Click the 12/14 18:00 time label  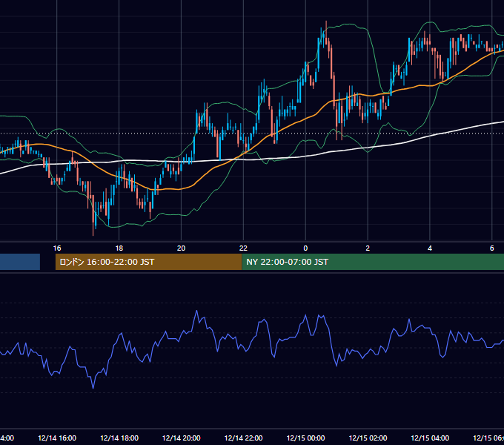(x=119, y=438)
